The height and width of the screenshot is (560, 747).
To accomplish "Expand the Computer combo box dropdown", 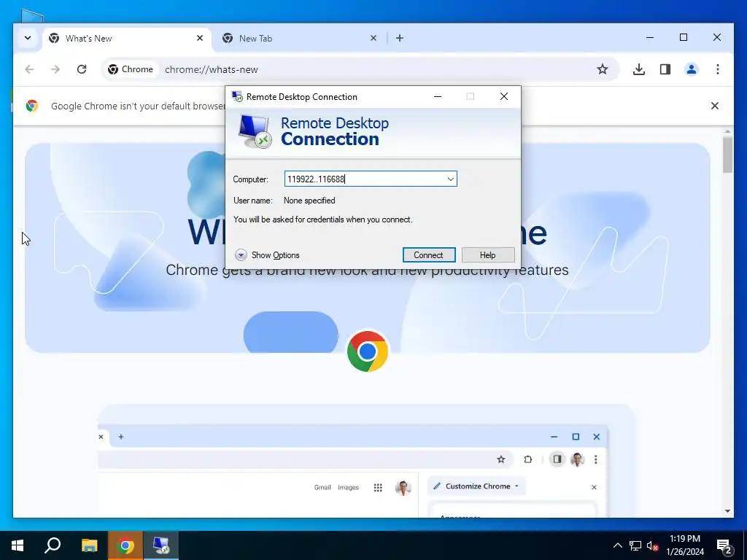I will 450,179.
